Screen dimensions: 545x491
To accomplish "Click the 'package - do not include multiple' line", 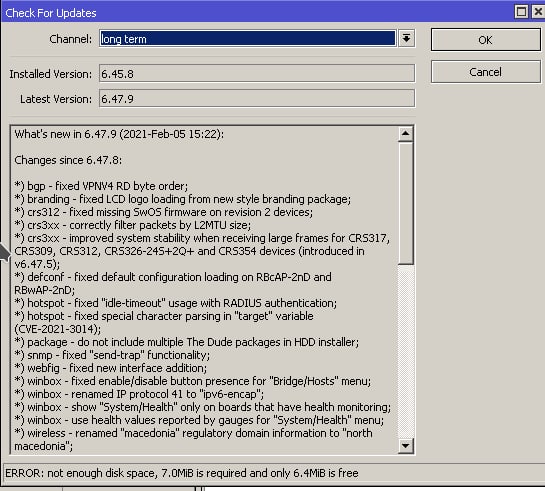I will pyautogui.click(x=187, y=342).
